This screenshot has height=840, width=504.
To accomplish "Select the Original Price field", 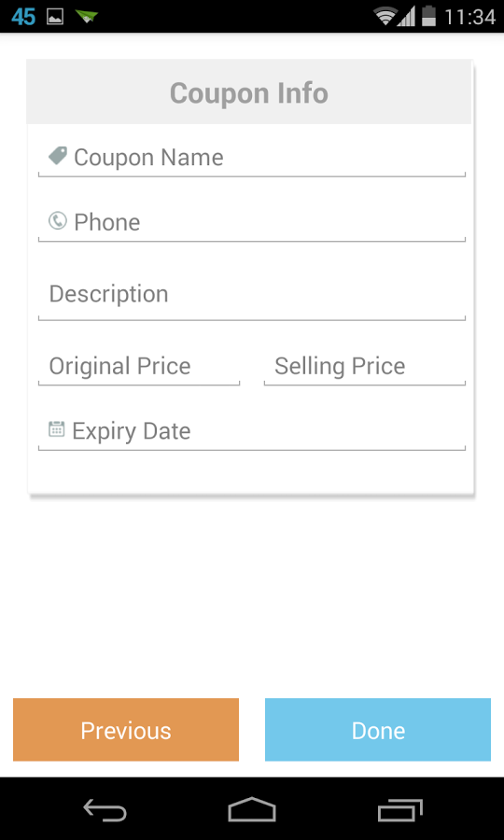I will pos(139,367).
